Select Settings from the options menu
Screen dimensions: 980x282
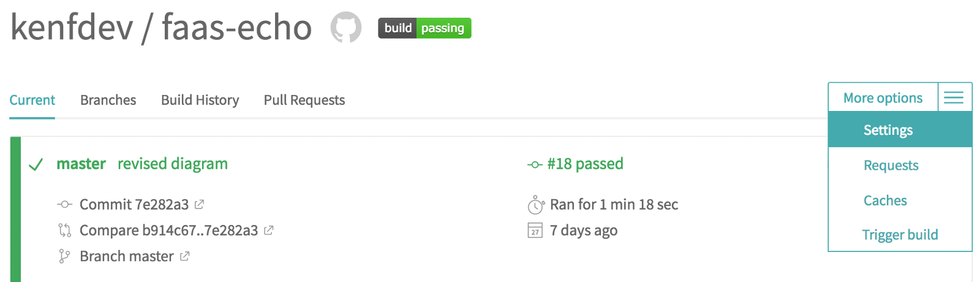[888, 130]
